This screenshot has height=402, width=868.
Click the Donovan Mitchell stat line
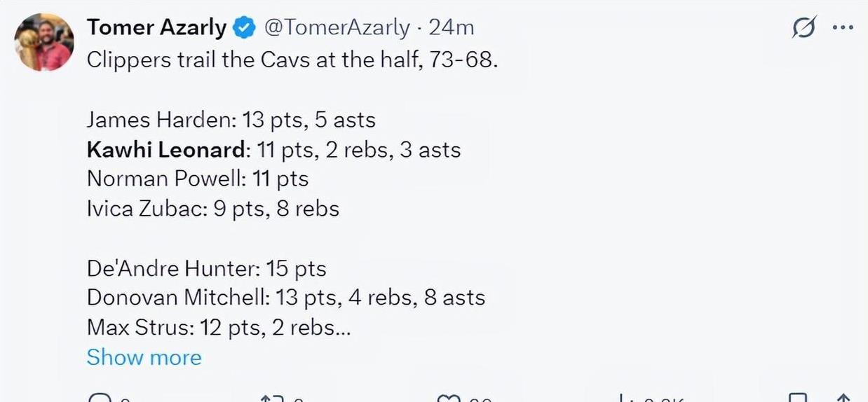tap(286, 298)
